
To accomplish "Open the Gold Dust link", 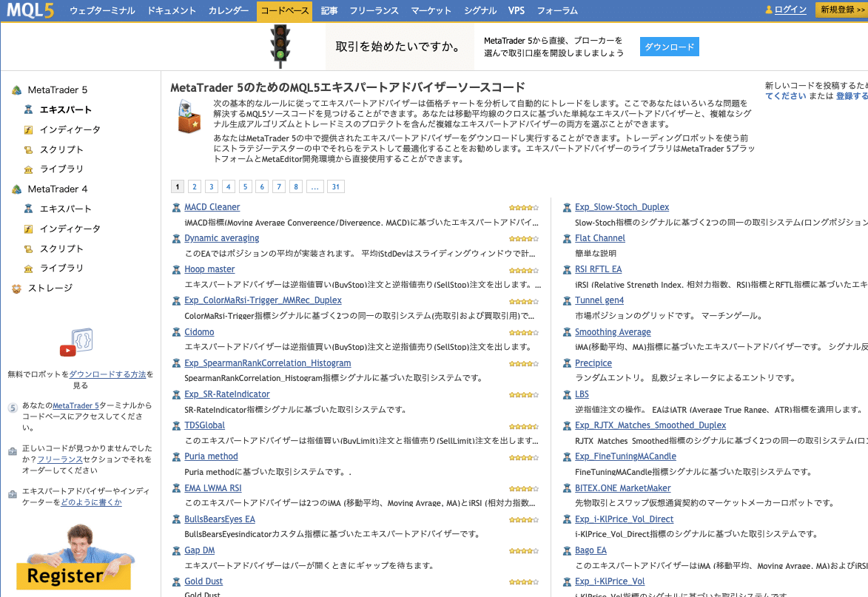I will coord(203,581).
